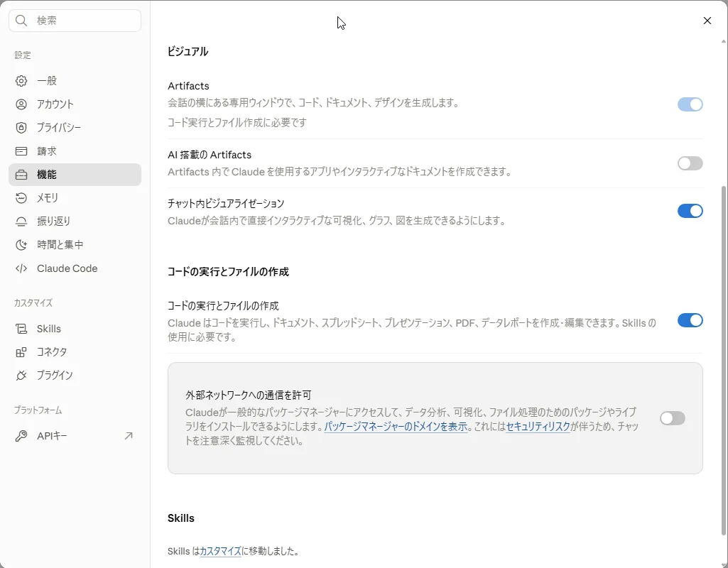Click the connector icon beside コネクタ
The image size is (728, 568).
tap(21, 352)
